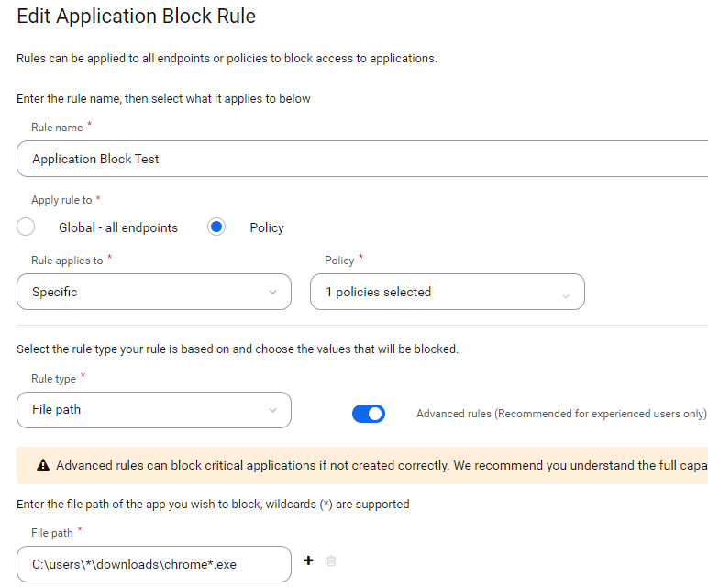Screen dimensions: 708x588
Task: Delete the file path with the trash icon
Action: pyautogui.click(x=331, y=560)
